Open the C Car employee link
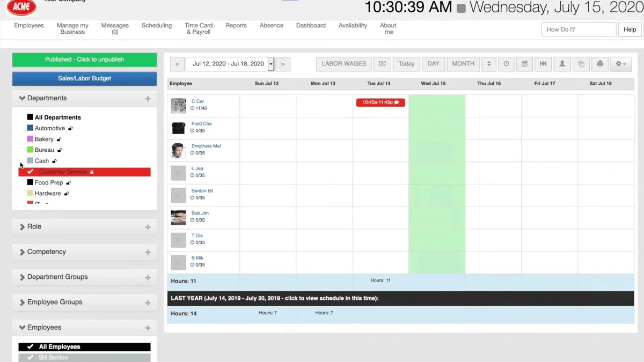This screenshot has height=362, width=644. pos(197,101)
